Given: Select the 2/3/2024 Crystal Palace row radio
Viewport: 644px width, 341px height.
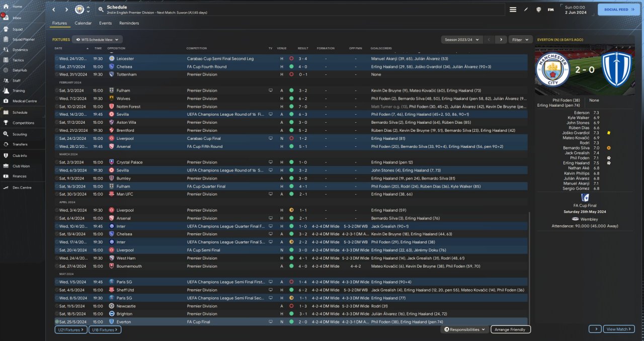Looking at the screenshot, I should point(57,162).
